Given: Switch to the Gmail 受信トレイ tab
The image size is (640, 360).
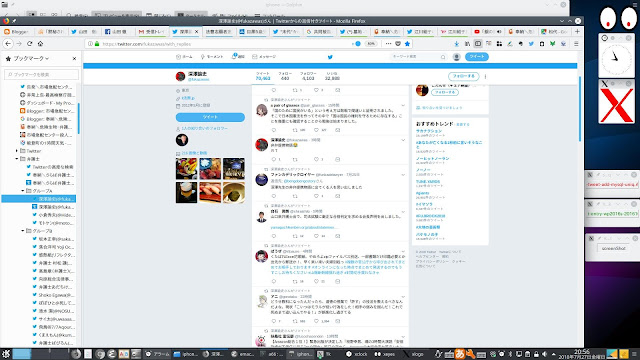Looking at the screenshot, I should (x=151, y=31).
